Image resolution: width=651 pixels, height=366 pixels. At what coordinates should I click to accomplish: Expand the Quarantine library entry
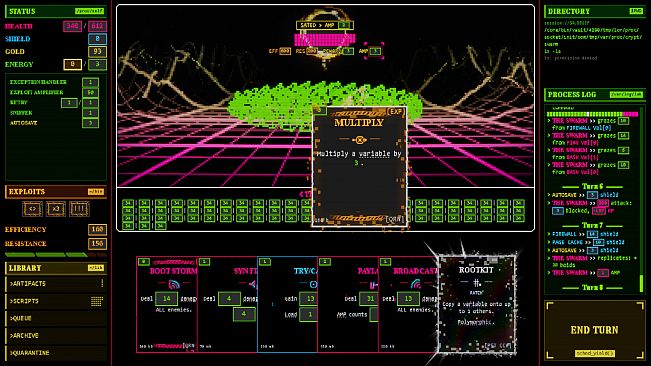(56, 353)
